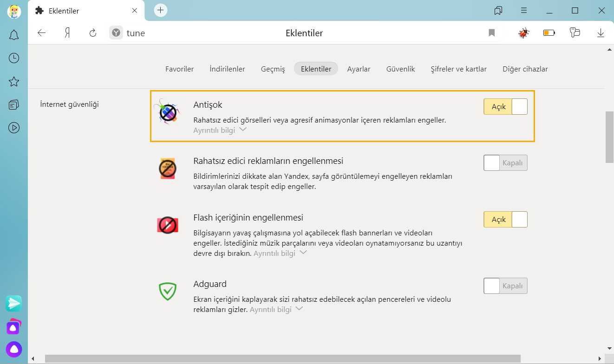
Task: Open the purple Alice app with pink corner
Action: click(x=14, y=327)
